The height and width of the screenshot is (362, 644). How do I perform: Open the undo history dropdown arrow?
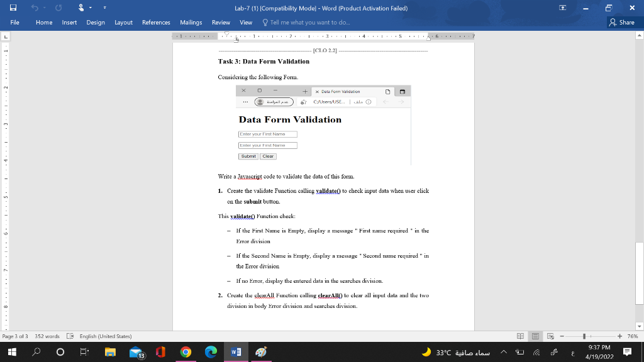click(45, 8)
